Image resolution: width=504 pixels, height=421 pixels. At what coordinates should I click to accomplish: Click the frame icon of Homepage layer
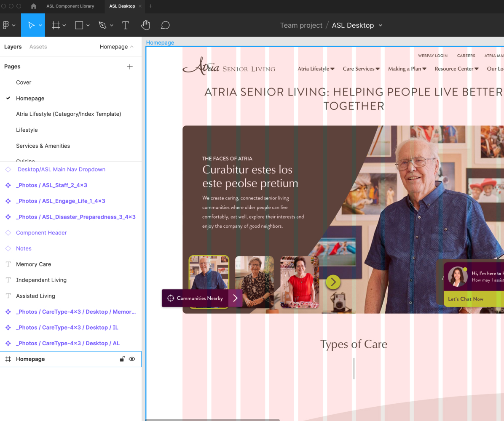[8, 359]
